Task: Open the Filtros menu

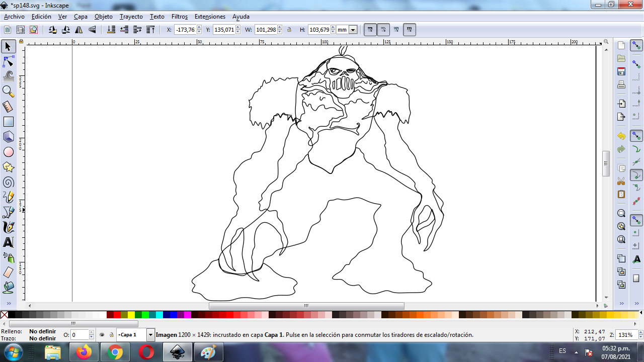Action: pos(180,17)
